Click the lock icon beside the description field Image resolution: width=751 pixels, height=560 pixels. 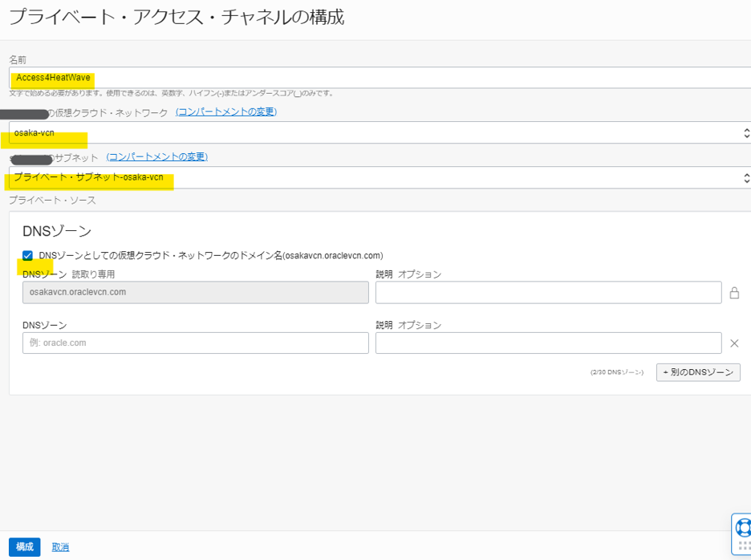pyautogui.click(x=734, y=292)
